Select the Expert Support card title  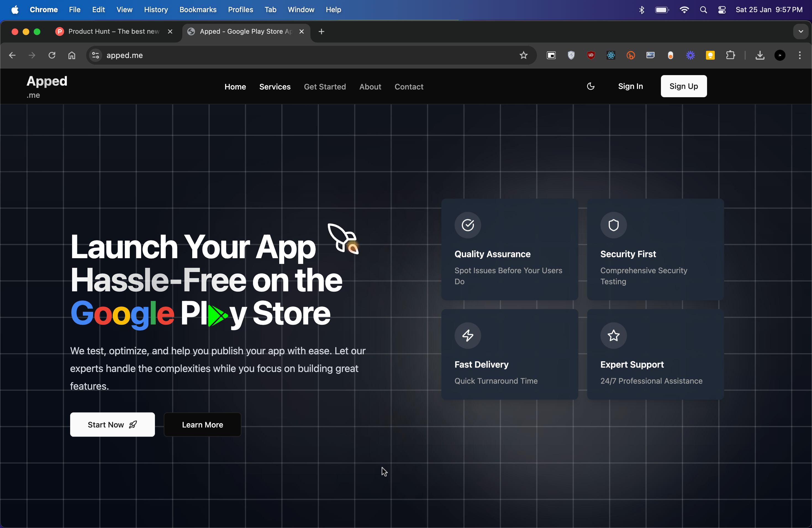point(632,364)
